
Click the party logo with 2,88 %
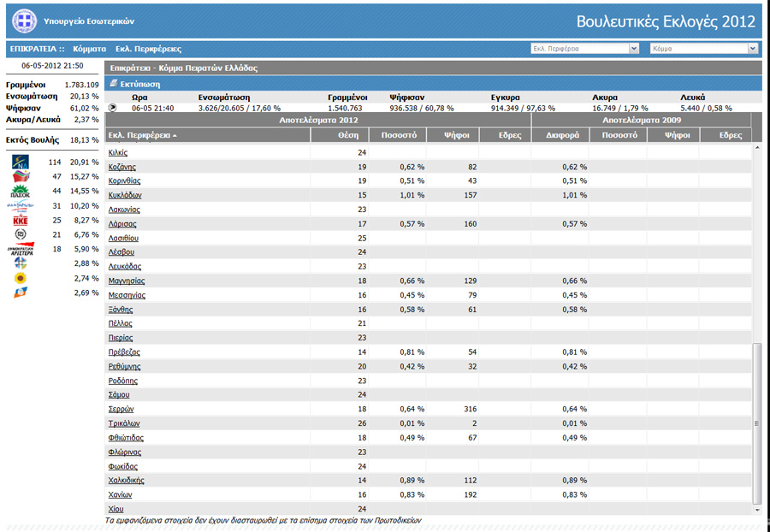coord(21,263)
